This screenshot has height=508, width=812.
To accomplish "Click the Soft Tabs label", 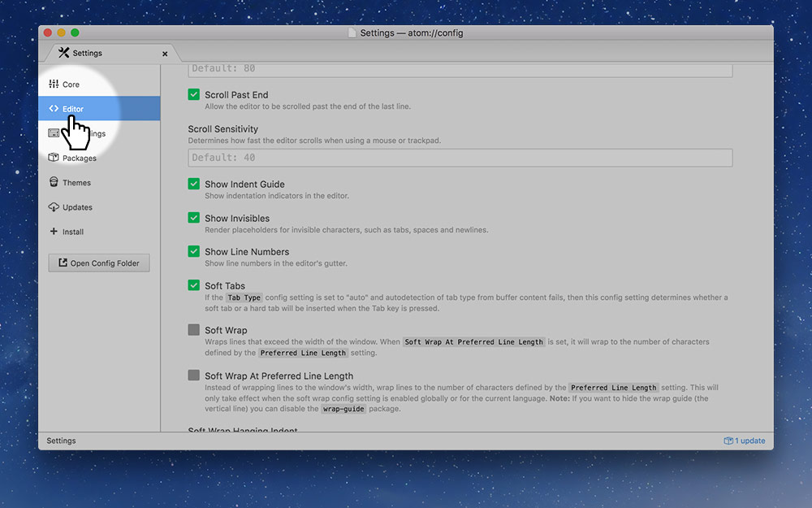I will point(225,285).
